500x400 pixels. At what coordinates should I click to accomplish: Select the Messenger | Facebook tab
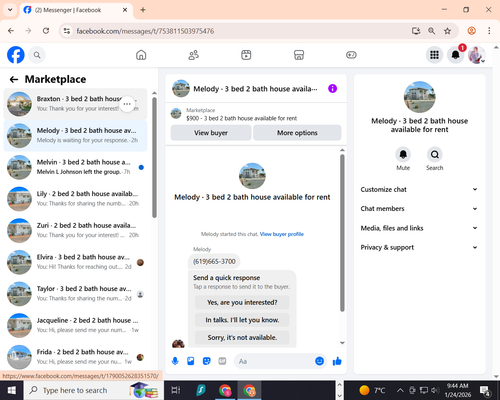pos(76,10)
